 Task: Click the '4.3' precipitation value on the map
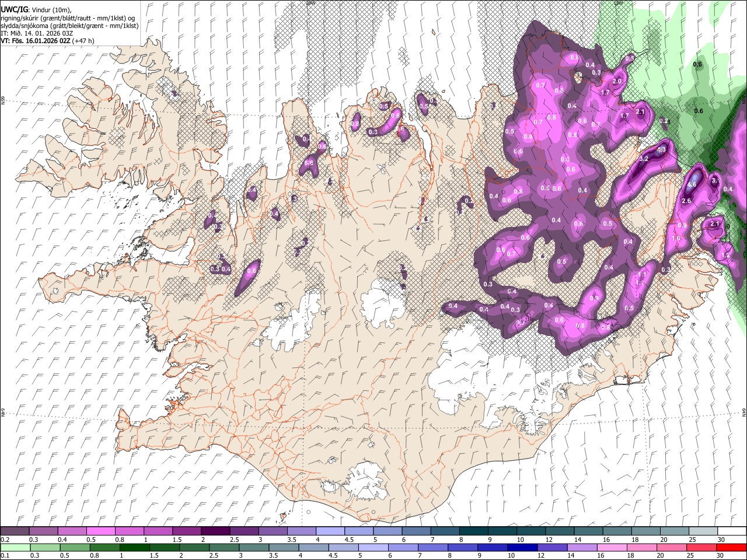point(661,150)
